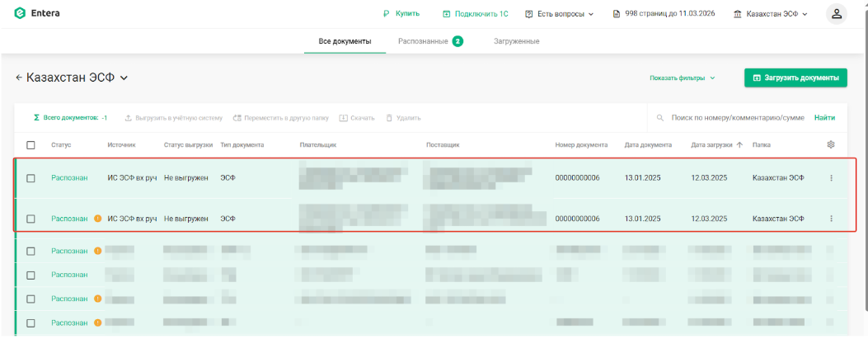
Task: Switch to Все документы tab
Action: point(345,41)
